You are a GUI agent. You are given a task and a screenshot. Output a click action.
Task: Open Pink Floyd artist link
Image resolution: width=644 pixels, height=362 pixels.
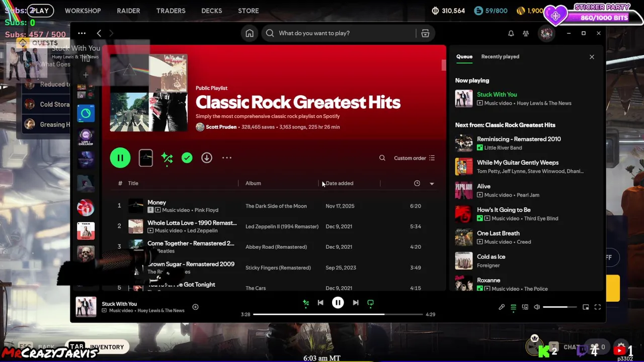pos(206,210)
